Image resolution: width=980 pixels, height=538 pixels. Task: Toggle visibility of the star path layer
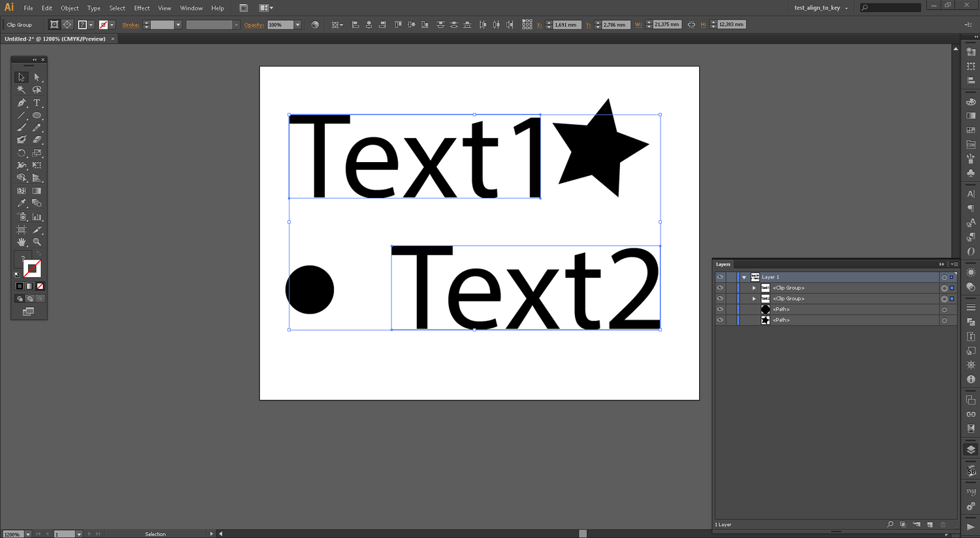point(720,320)
